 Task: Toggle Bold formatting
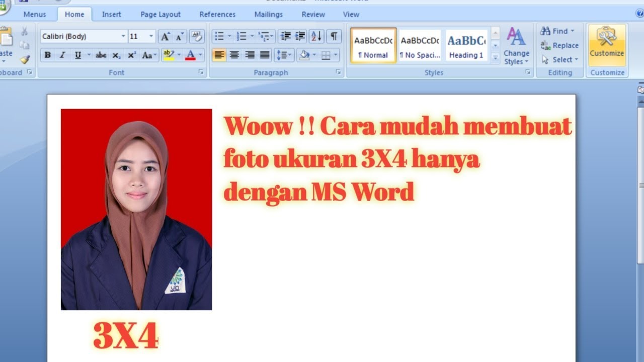48,55
